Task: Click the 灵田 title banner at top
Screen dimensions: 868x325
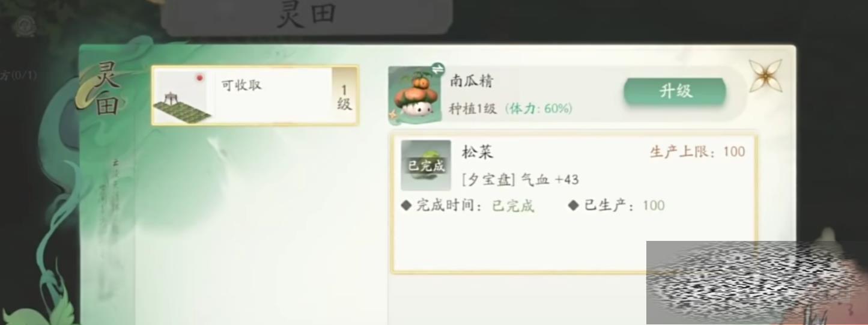Action: (x=306, y=16)
